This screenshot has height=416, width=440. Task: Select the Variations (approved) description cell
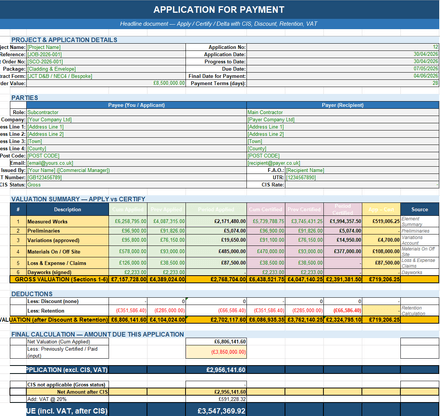point(67,240)
